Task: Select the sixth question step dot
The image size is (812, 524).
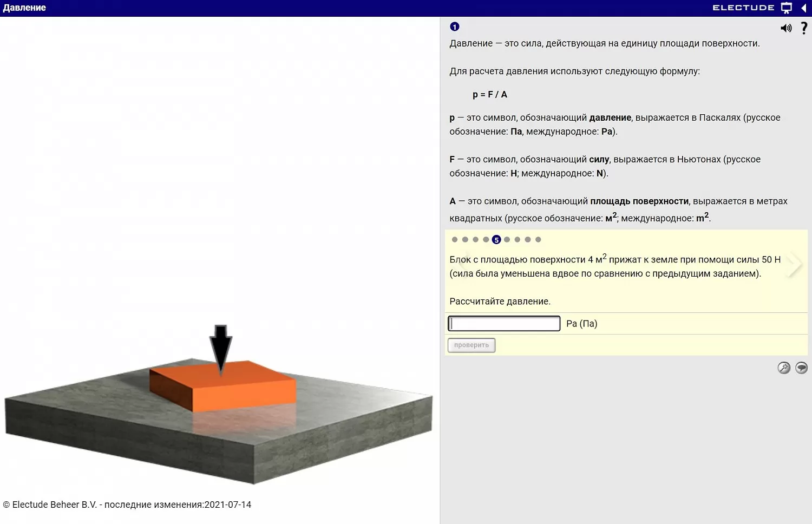Action: click(x=507, y=240)
